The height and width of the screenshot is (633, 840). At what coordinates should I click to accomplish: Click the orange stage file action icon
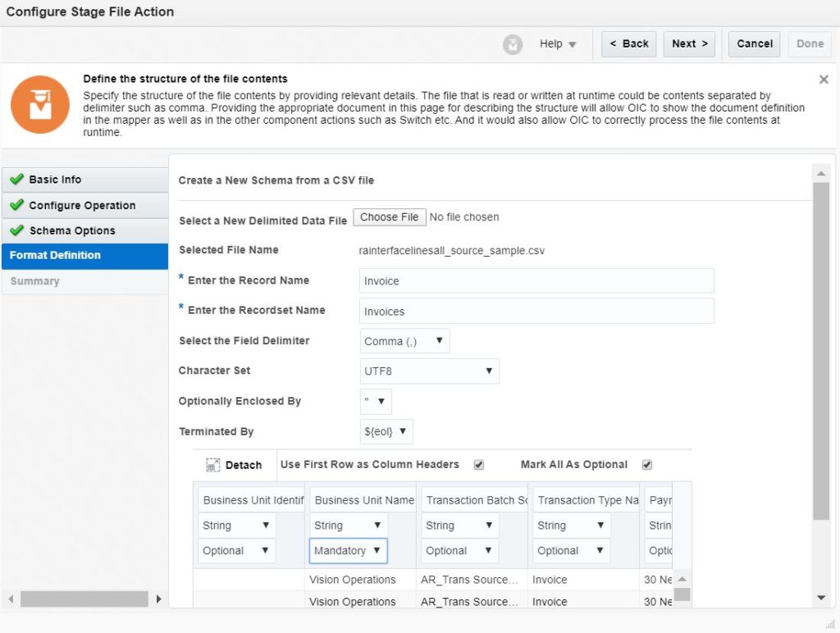(x=39, y=104)
